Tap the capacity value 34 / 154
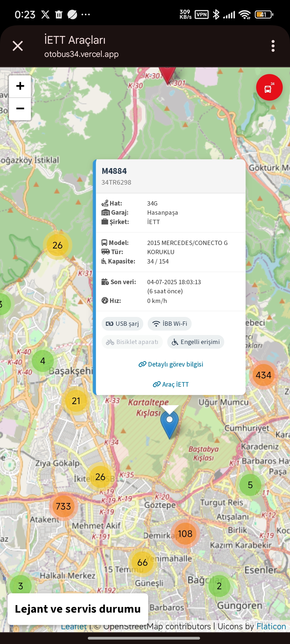290x644 pixels. (158, 261)
